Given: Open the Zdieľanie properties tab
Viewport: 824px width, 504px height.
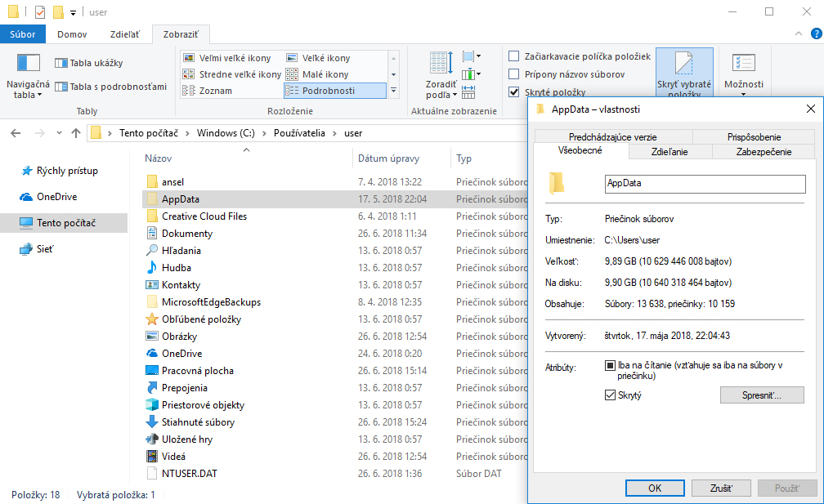Looking at the screenshot, I should pyautogui.click(x=669, y=152).
